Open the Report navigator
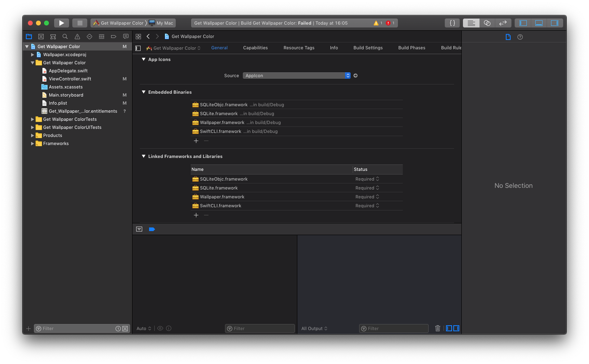589x364 pixels. tap(126, 36)
